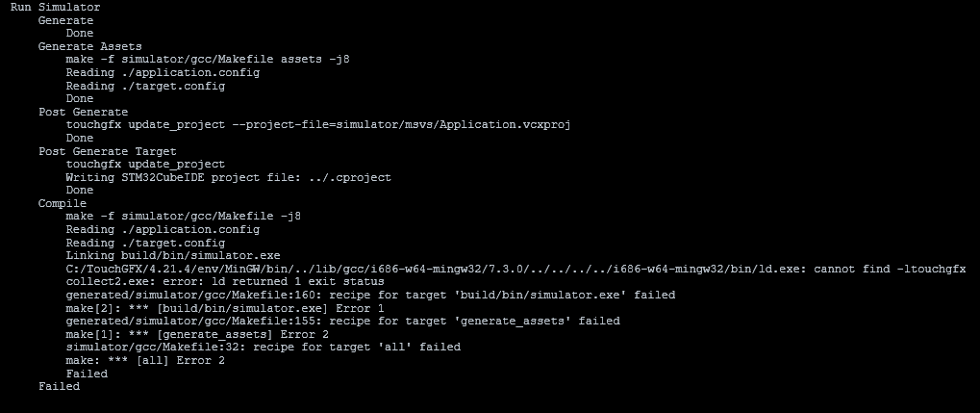The image size is (980, 413).
Task: Click the final Failed status at the bottom
Action: tap(59, 386)
